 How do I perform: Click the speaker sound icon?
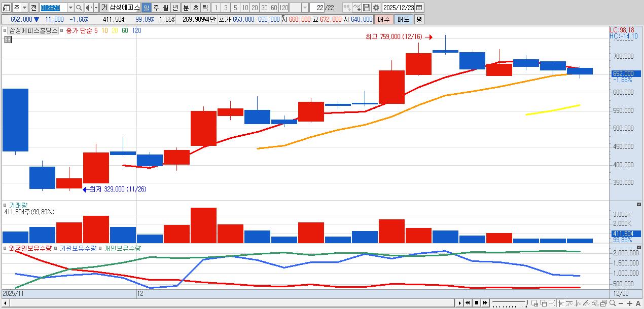88,8
